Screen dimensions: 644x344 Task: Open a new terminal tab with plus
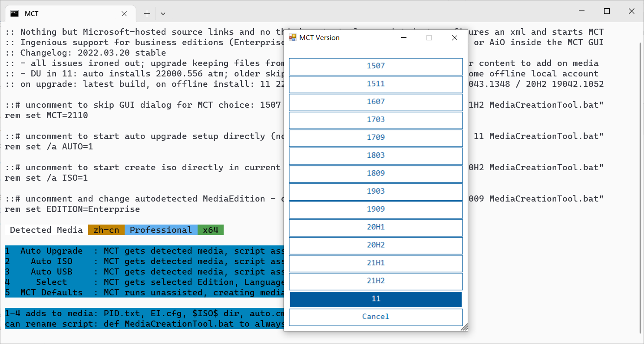point(147,13)
